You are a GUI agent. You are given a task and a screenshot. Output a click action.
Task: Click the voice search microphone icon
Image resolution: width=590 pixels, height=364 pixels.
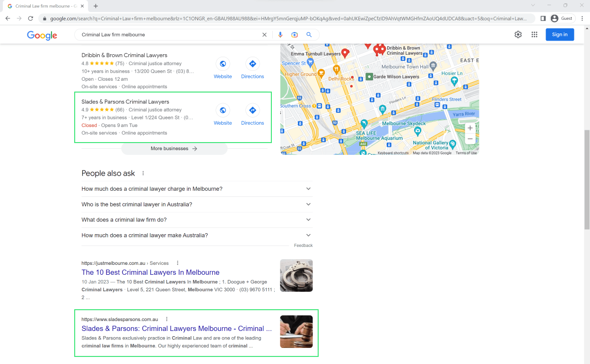(280, 34)
